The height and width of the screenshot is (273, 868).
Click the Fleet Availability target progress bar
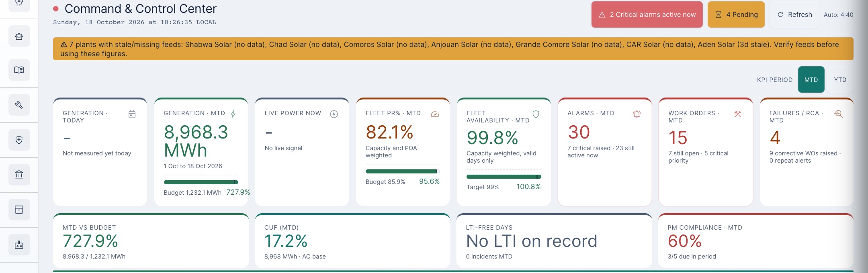(x=504, y=177)
